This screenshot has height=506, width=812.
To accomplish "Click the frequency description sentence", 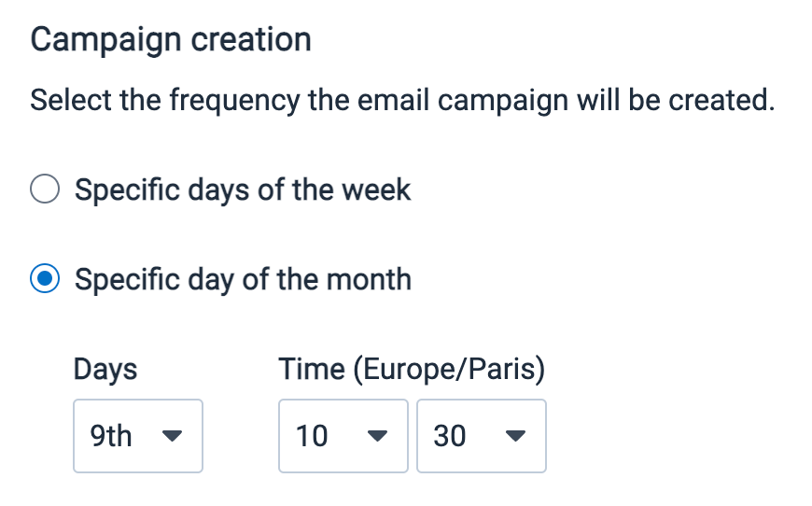I will (402, 100).
